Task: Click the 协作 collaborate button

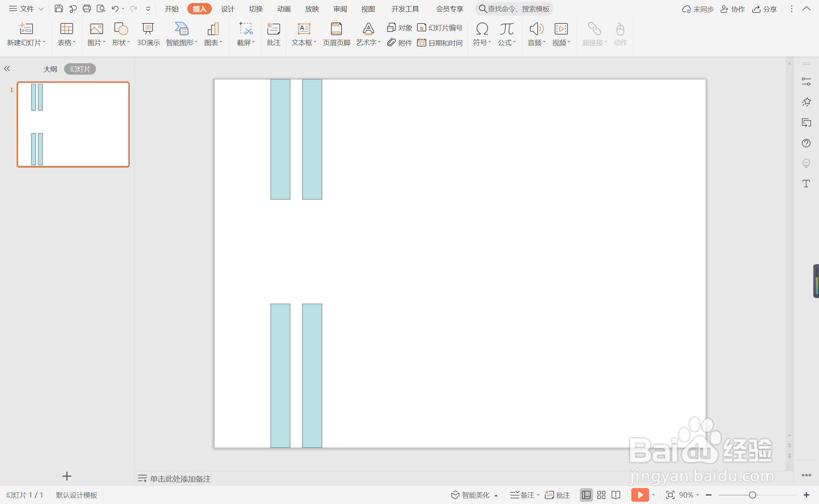Action: (733, 9)
